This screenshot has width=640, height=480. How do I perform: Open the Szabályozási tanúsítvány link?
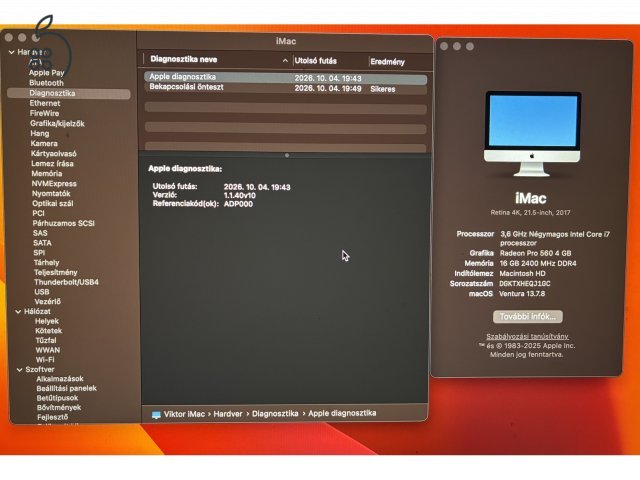pos(527,337)
